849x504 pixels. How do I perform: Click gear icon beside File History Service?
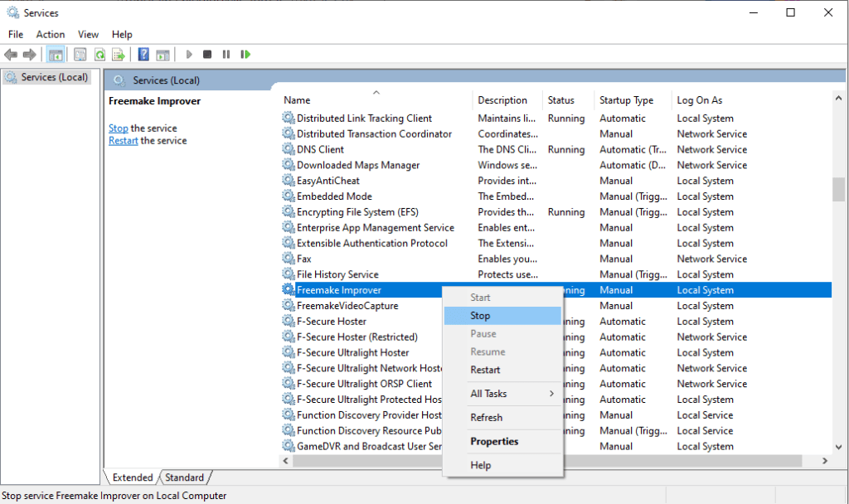point(289,274)
